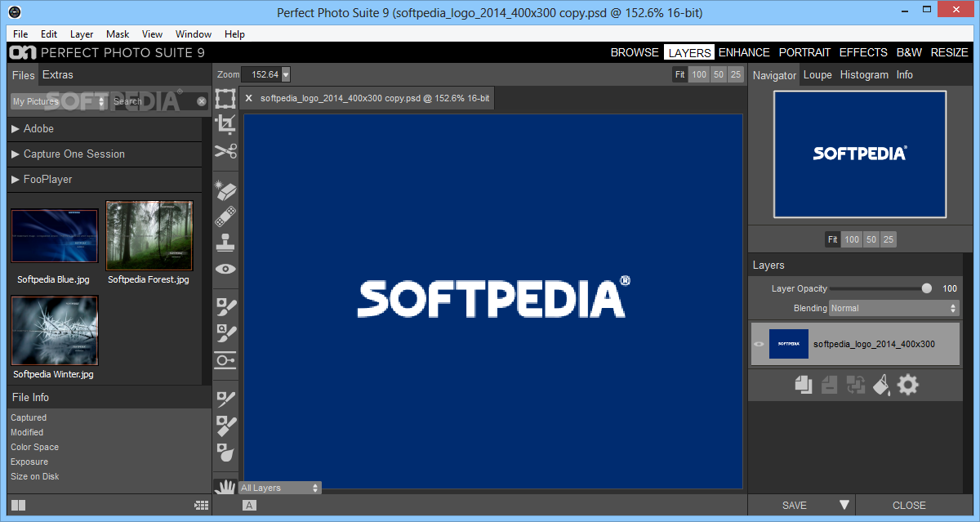The image size is (980, 522).
Task: Select the Softpedia Forest.jpg thumbnail
Action: coord(149,236)
